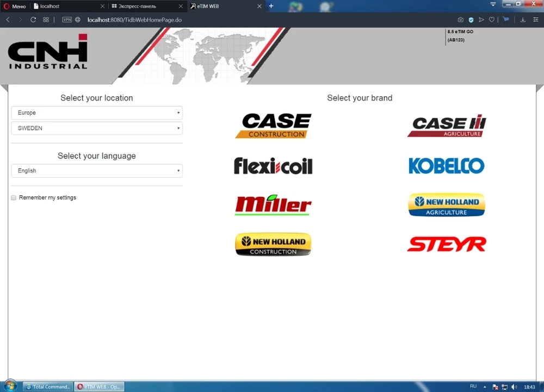The height and width of the screenshot is (392, 544).
Task: Add page to bookmarks via heart icon
Action: (491, 20)
